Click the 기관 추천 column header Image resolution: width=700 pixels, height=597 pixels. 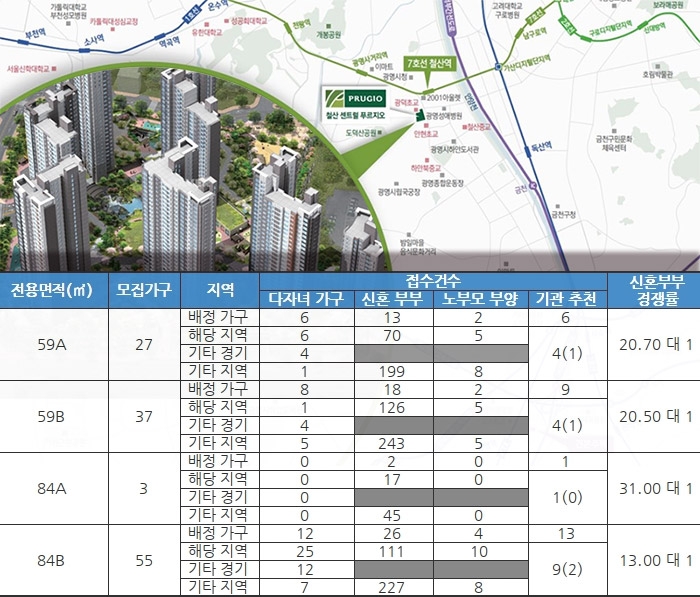[x=566, y=299]
